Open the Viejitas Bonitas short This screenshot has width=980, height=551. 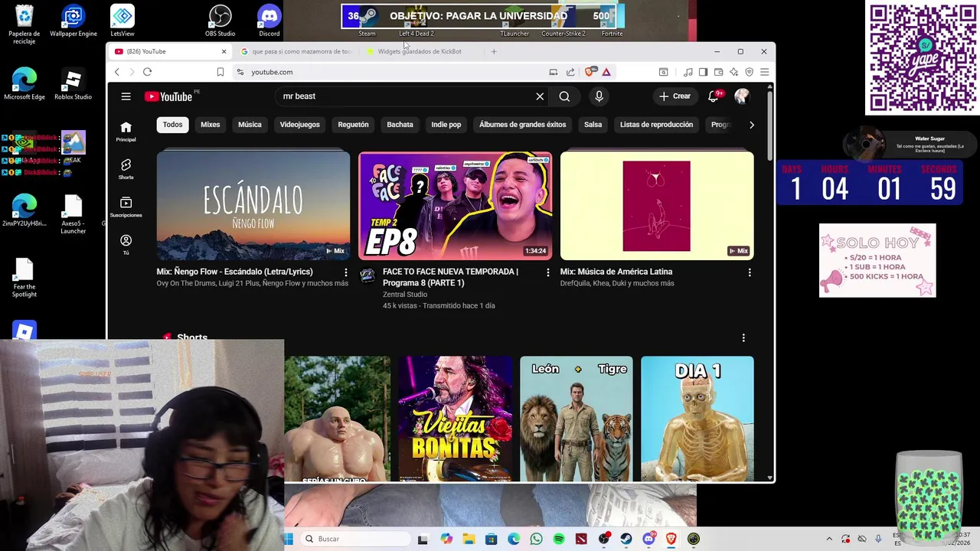456,419
